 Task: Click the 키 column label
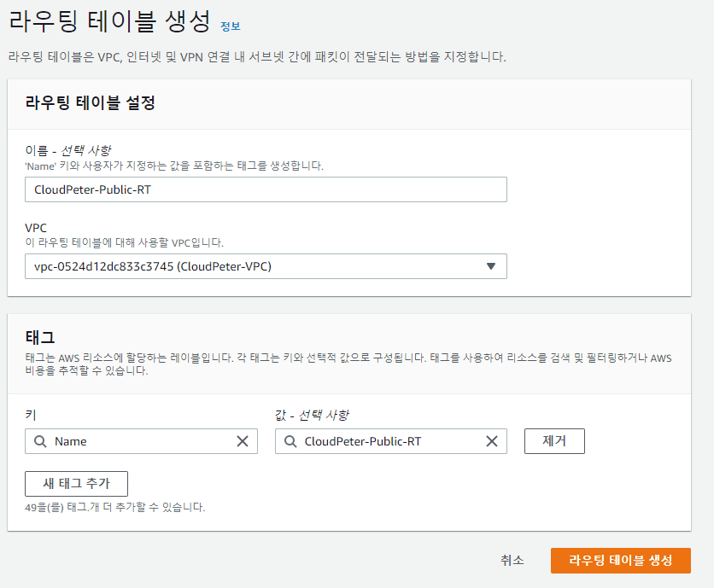31,415
